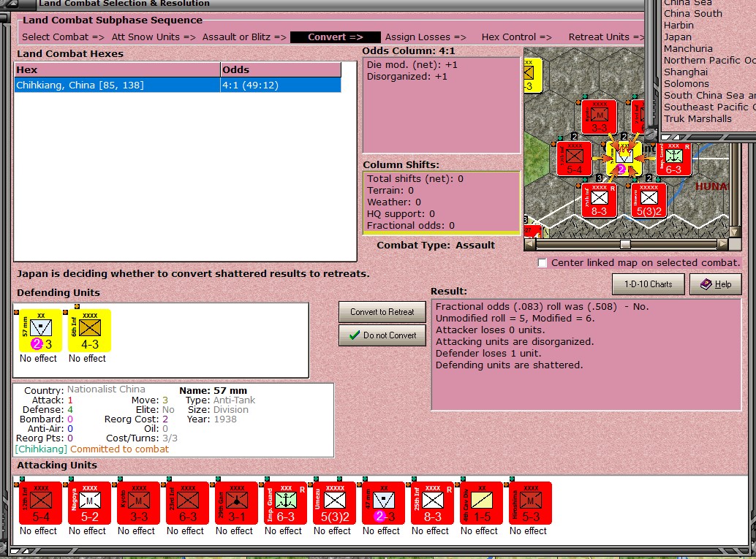The image size is (756, 559).
Task: Click the highlighted Convert subphase step
Action: tap(336, 37)
